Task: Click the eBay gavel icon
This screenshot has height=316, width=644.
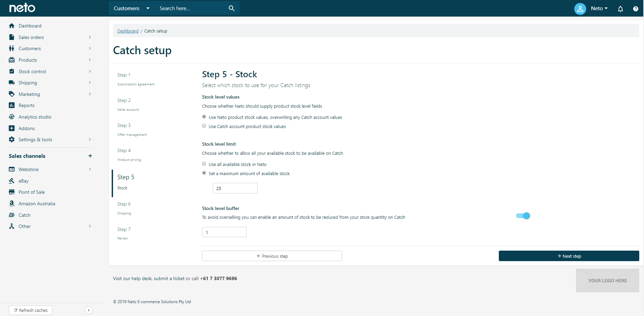Action: [12, 181]
